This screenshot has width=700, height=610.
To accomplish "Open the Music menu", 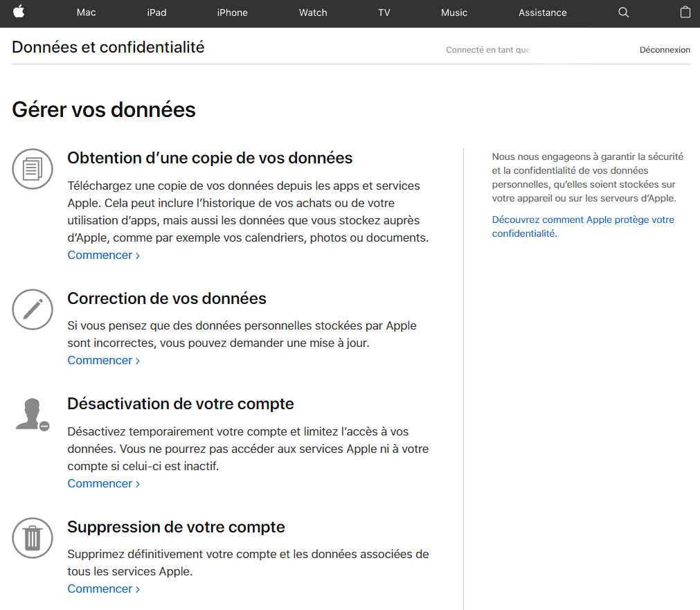I will (x=454, y=12).
